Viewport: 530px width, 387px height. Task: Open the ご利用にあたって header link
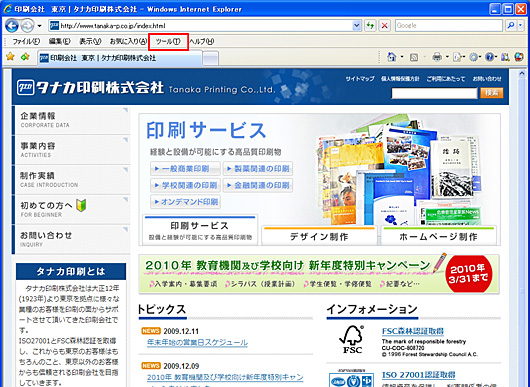[x=445, y=79]
